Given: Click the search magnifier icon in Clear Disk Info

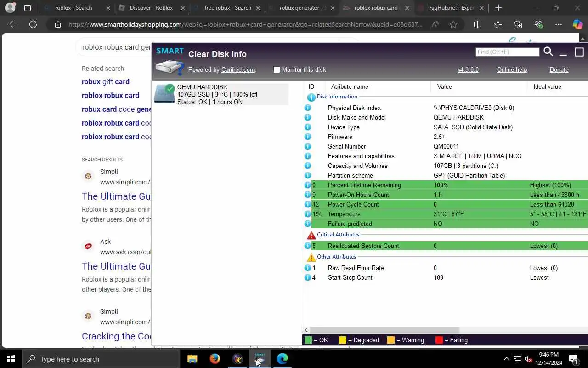Looking at the screenshot, I should 548,52.
